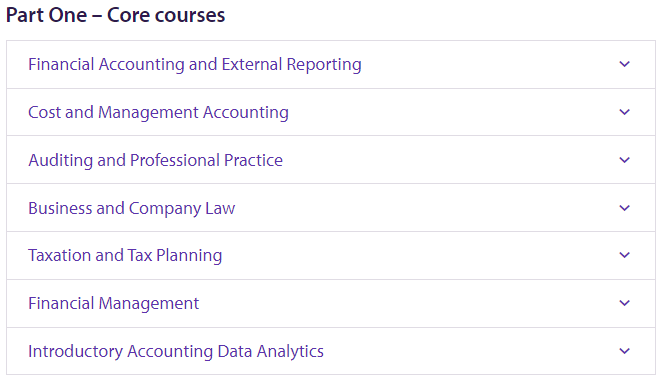The height and width of the screenshot is (382, 665).
Task: Expand the Taxation and Tax Planning accordion panel
Action: [x=331, y=256]
